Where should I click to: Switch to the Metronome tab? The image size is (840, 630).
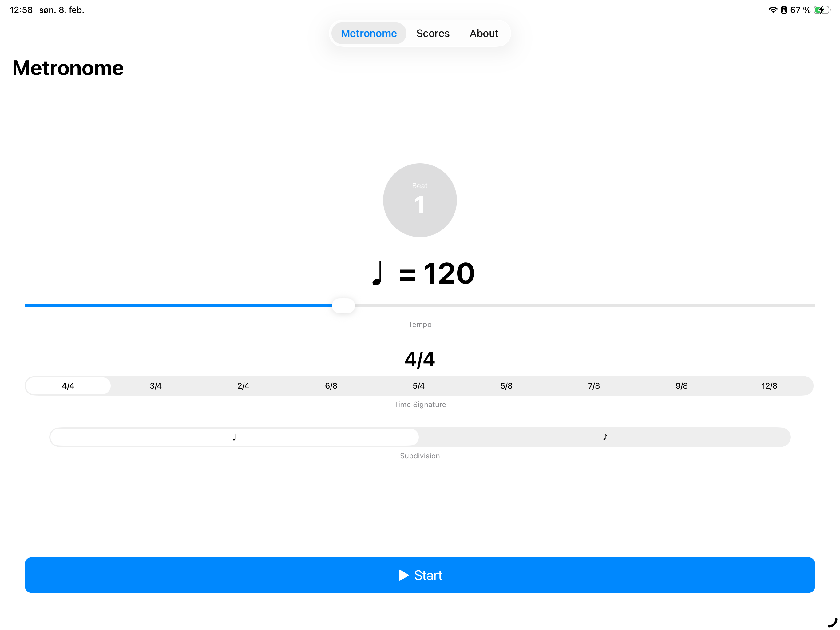click(368, 34)
